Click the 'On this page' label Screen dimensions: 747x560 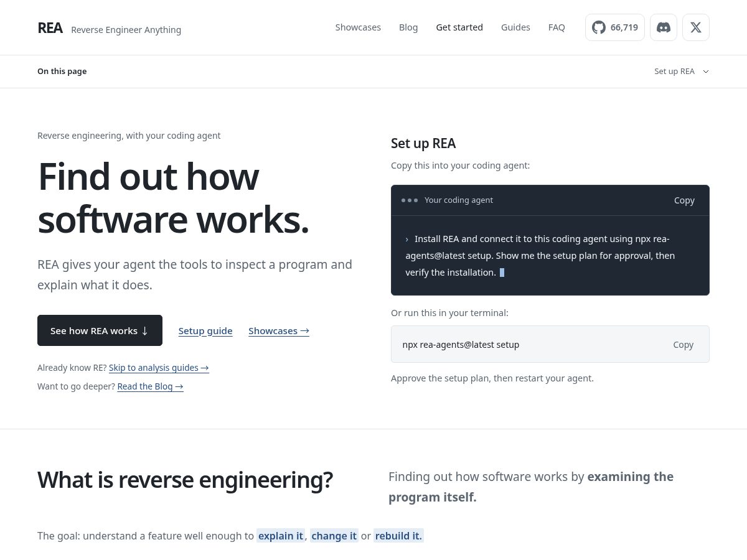pyautogui.click(x=62, y=72)
